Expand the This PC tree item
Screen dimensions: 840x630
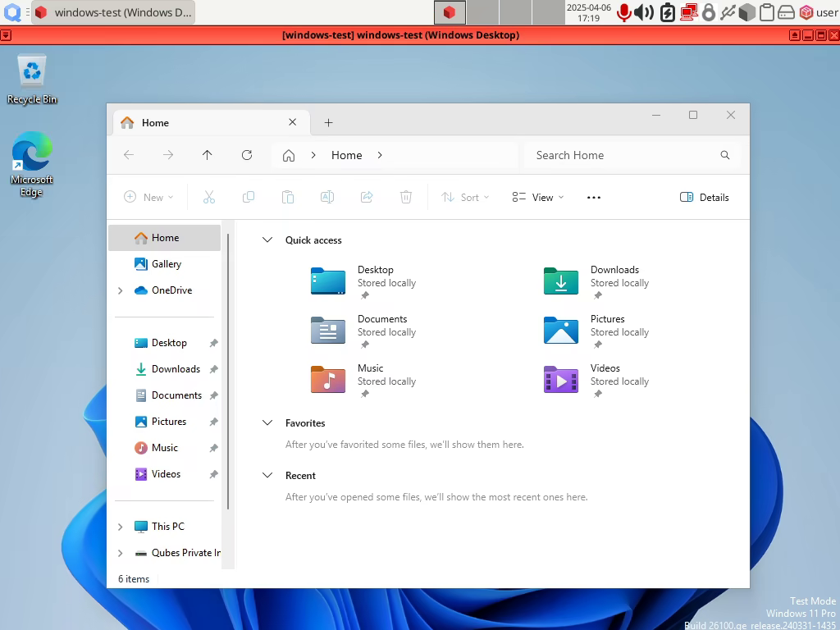(120, 526)
